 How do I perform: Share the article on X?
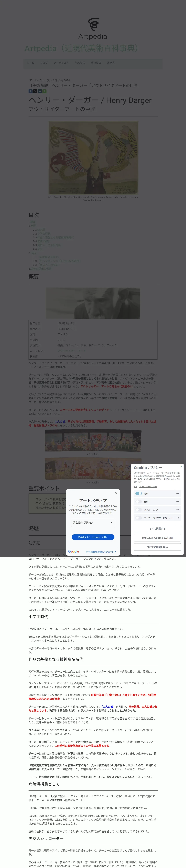click(35, 91)
